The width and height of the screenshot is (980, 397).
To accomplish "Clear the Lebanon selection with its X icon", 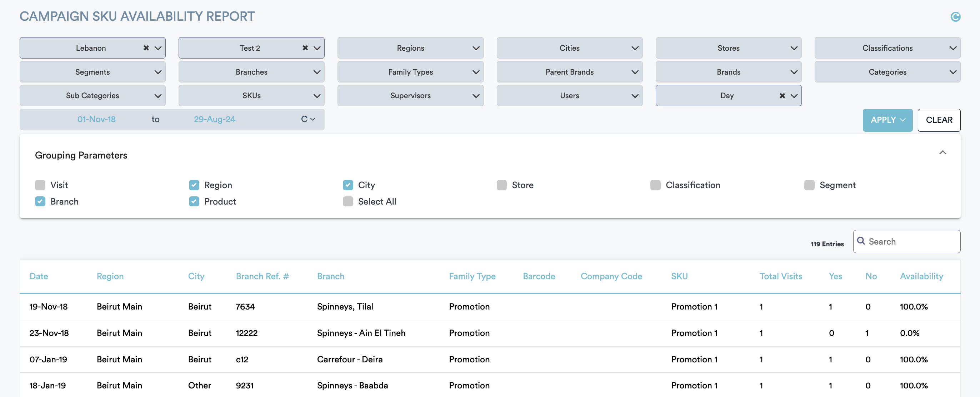I will (x=146, y=48).
